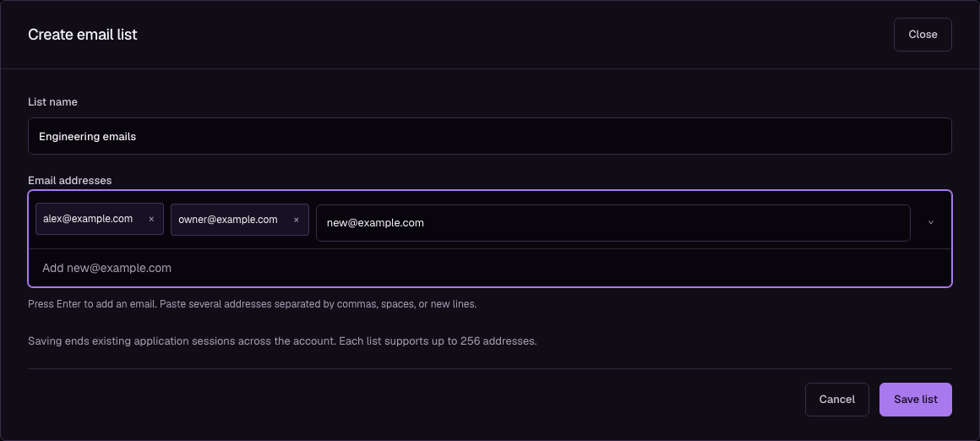Remove the alex@example.com chip via its x
The width and height of the screenshot is (980, 441).
click(151, 220)
